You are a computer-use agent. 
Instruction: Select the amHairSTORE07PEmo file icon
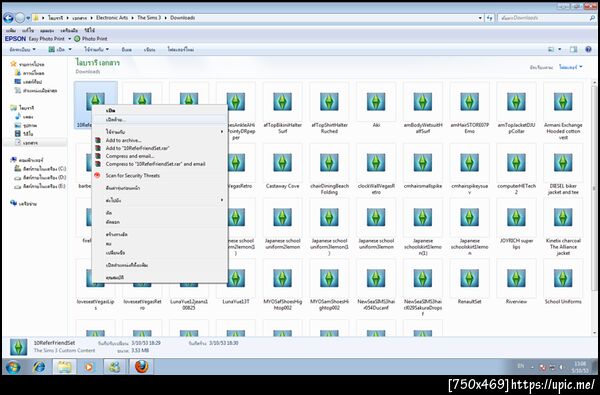coord(470,102)
